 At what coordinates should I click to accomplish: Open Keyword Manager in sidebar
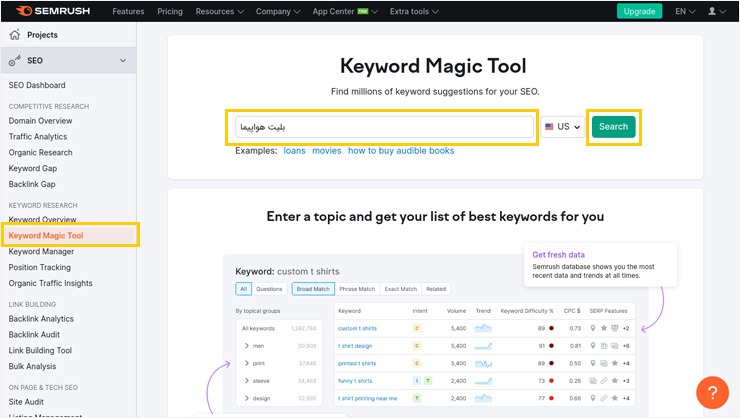(x=41, y=251)
